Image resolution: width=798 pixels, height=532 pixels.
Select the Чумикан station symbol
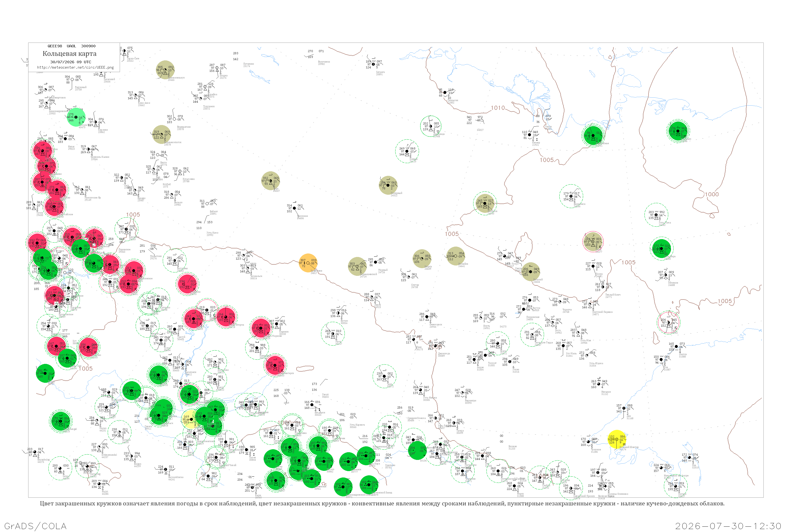(x=588, y=442)
